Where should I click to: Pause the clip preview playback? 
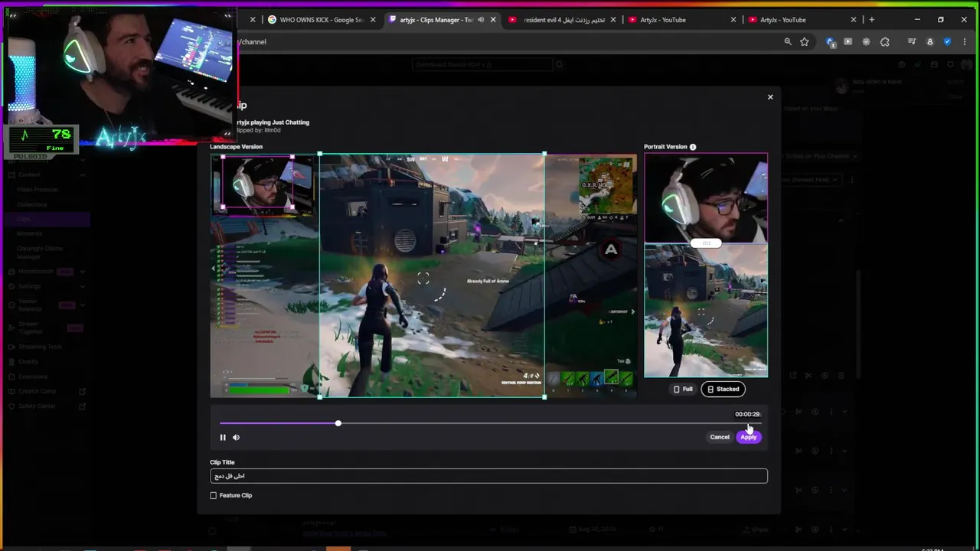coord(223,438)
